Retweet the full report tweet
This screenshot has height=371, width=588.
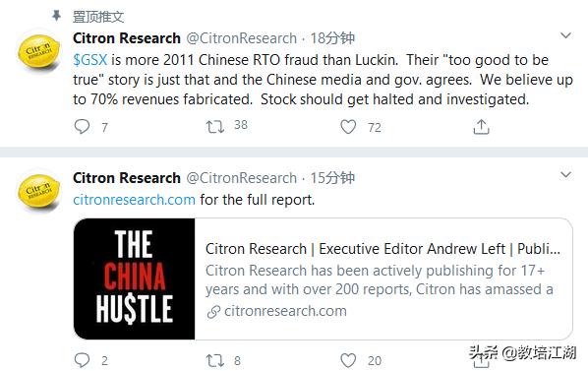pos(215,361)
